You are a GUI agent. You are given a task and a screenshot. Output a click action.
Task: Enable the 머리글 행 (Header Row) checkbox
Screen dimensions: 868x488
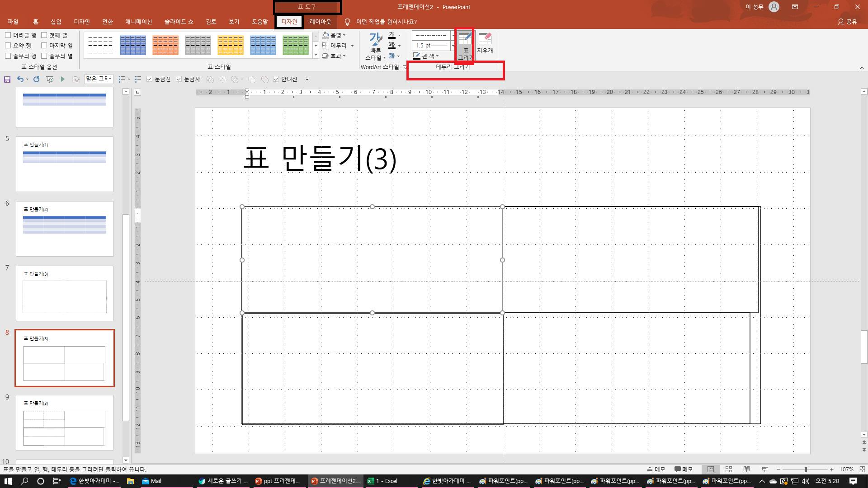8,35
